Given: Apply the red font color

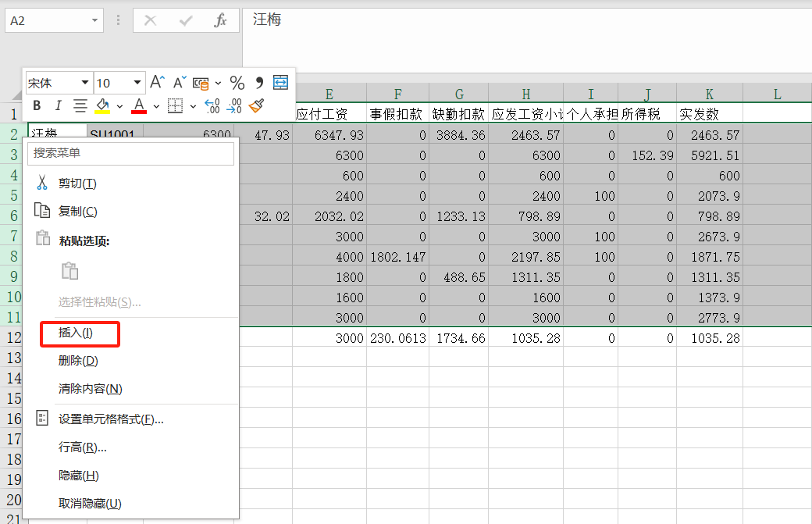Looking at the screenshot, I should 139,105.
